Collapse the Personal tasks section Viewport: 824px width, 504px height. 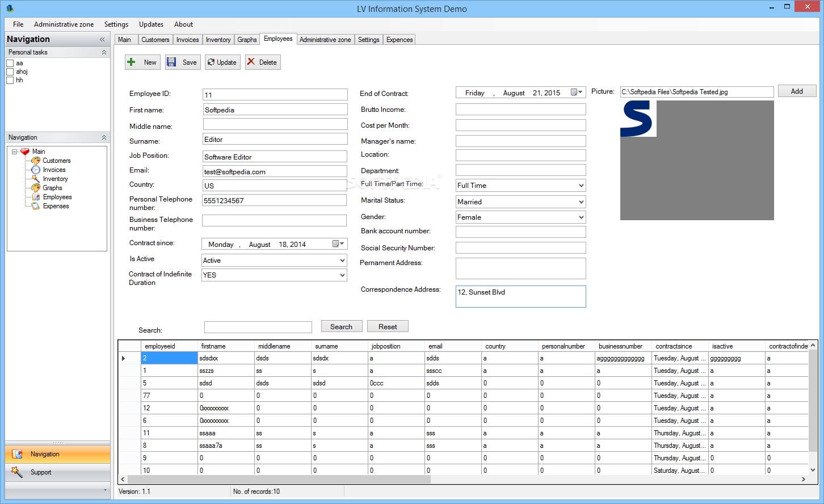[104, 52]
